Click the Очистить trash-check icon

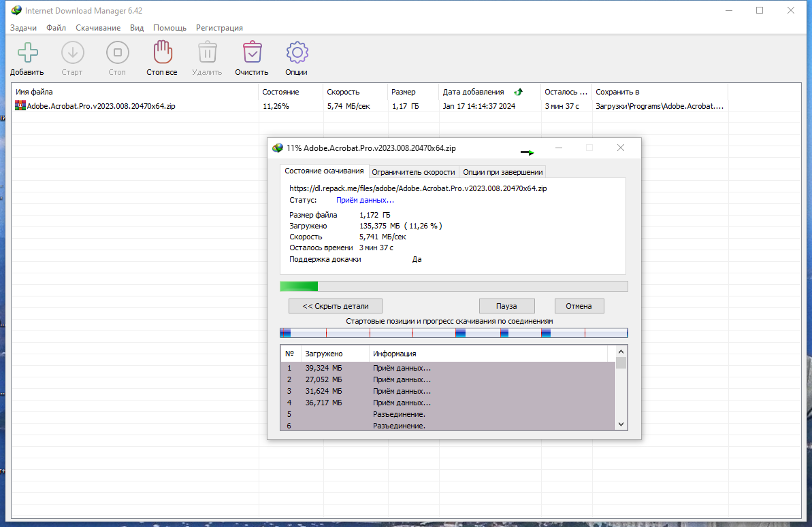point(253,52)
